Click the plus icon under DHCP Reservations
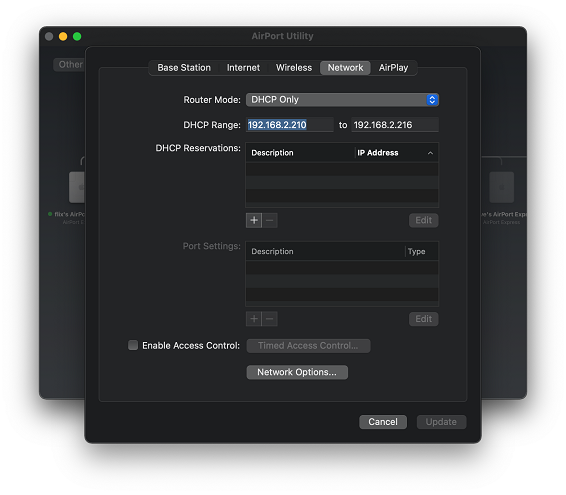The image size is (566, 495). click(254, 220)
